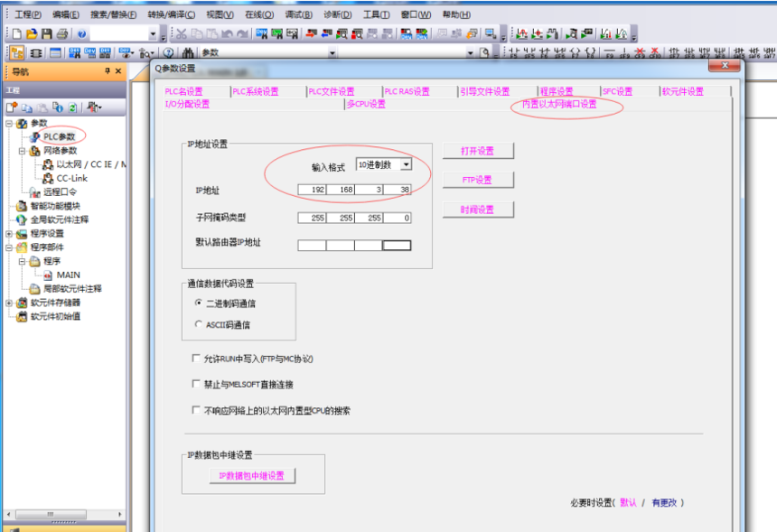Delete horizontal line with red X cF9 icon

[640, 52]
